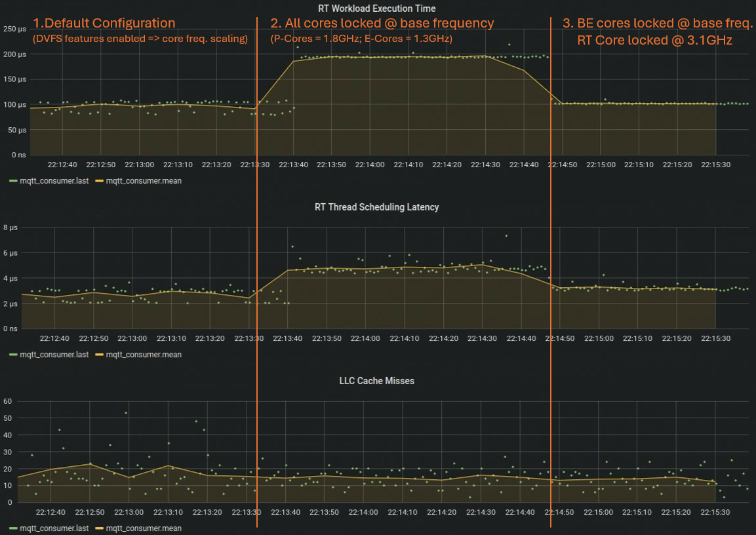756x535 pixels.
Task: Select the "RT Core locked @ 3.1GHz" annotation text
Action: point(654,40)
